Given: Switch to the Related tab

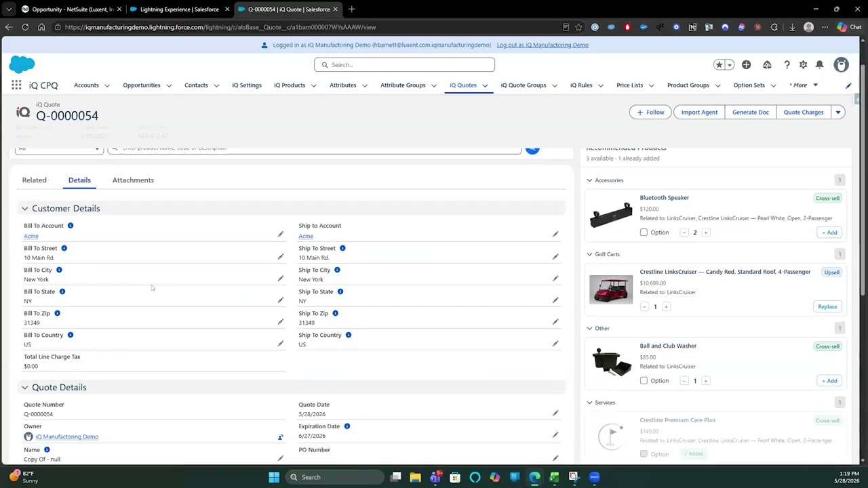Looking at the screenshot, I should 35,180.
